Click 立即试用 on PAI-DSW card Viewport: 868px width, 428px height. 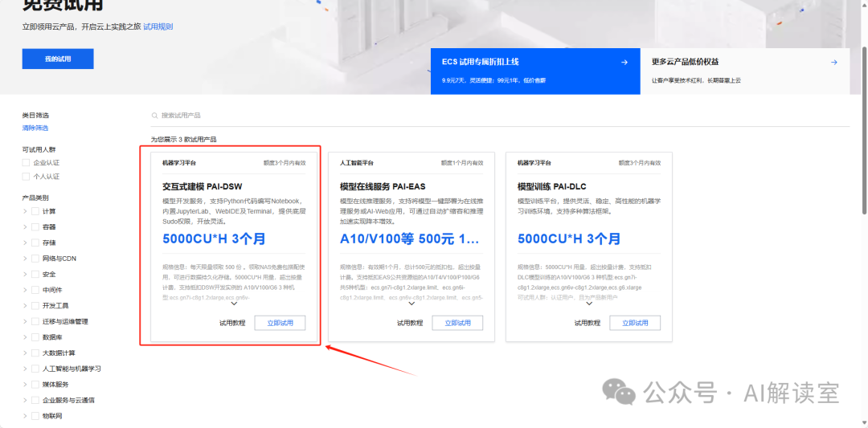click(x=280, y=323)
